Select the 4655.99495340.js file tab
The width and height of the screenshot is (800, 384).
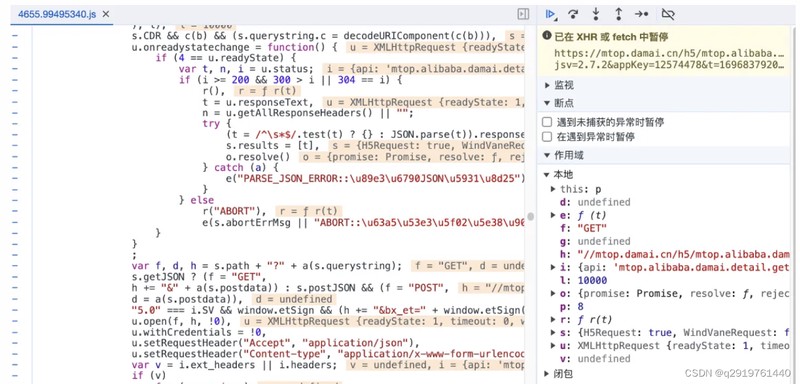click(56, 14)
